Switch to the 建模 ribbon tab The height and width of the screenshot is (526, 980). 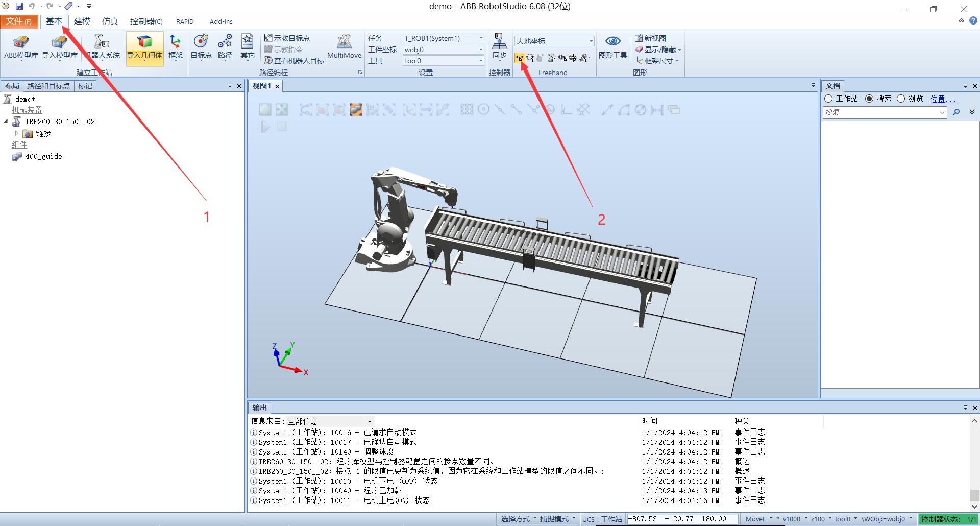tap(82, 21)
